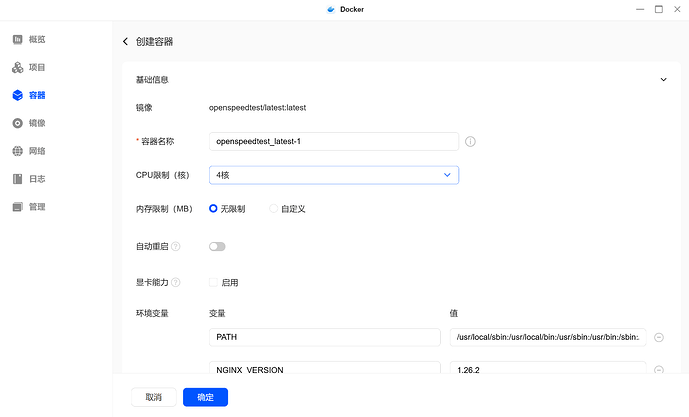The height and width of the screenshot is (417, 689).
Task: Toggle the 自动重启 auto-restart switch
Action: [x=217, y=246]
